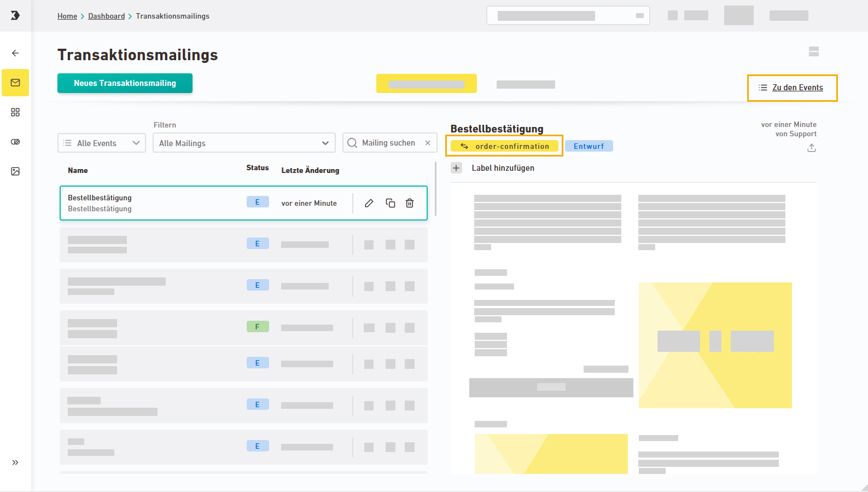Viewport: 868px width, 492px height.
Task: Open the grid dashboard sidebar icon
Action: click(x=15, y=112)
